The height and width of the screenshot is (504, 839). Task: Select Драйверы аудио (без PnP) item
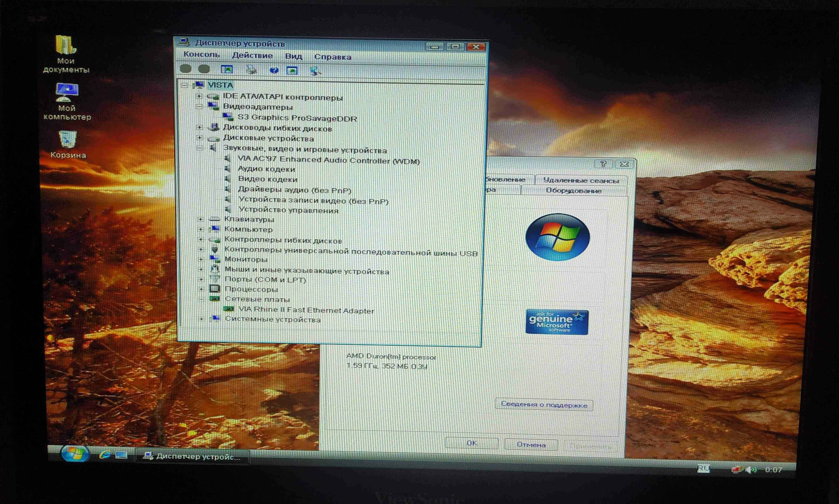[x=295, y=189]
